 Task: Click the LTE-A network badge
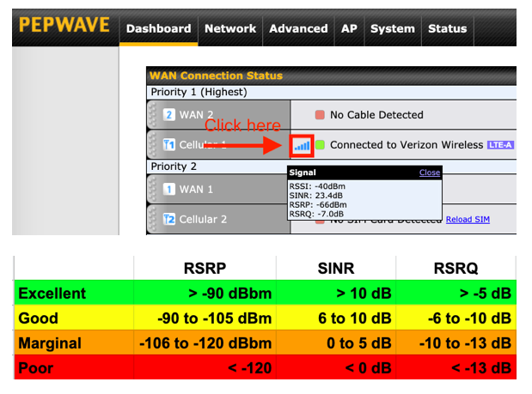click(x=500, y=145)
